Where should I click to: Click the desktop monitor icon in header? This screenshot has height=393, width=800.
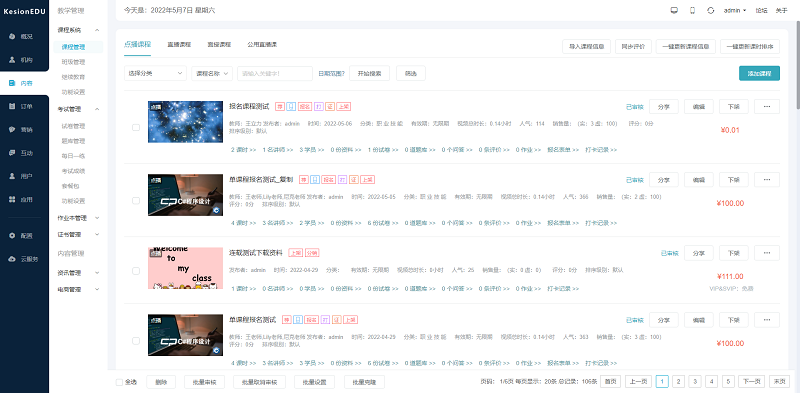coord(674,10)
